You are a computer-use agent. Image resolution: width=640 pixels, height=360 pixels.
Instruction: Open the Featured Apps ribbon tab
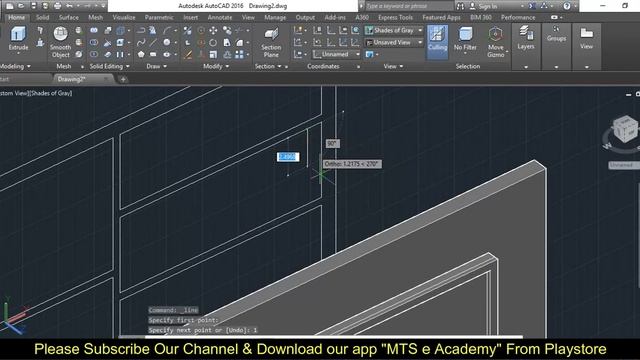click(x=441, y=18)
